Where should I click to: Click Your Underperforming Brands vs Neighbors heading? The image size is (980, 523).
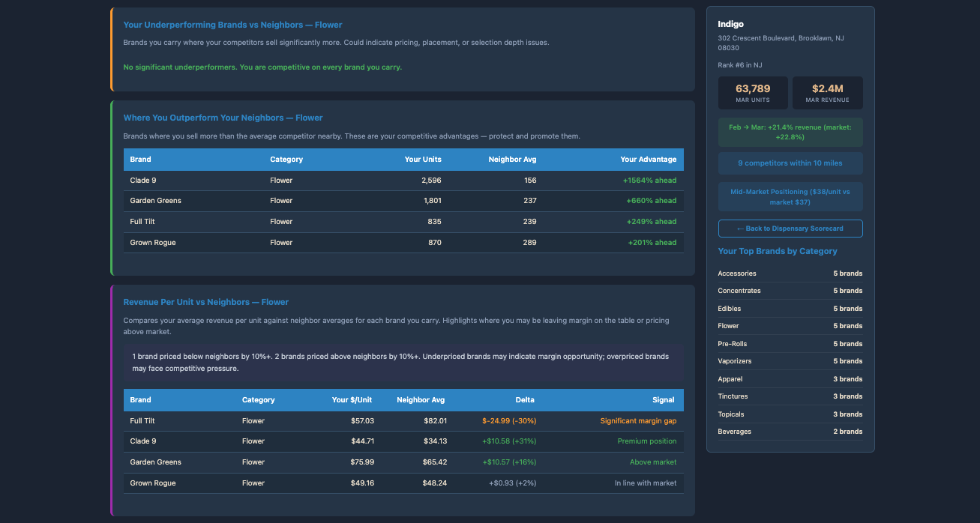point(232,25)
